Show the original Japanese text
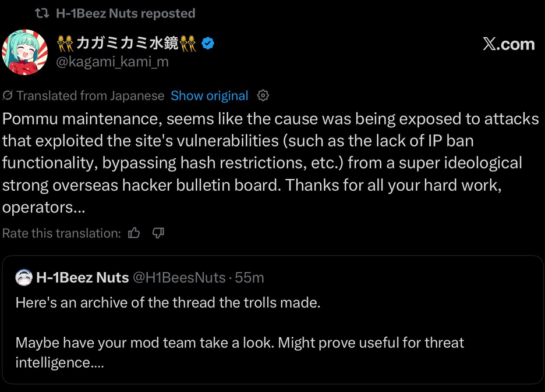Image resolution: width=545 pixels, height=392 pixels. [x=210, y=95]
